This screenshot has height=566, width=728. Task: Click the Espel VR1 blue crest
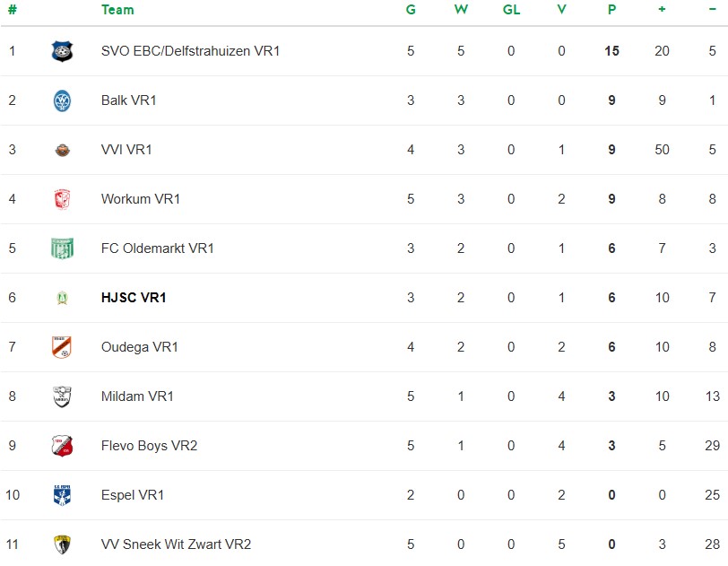tap(62, 495)
